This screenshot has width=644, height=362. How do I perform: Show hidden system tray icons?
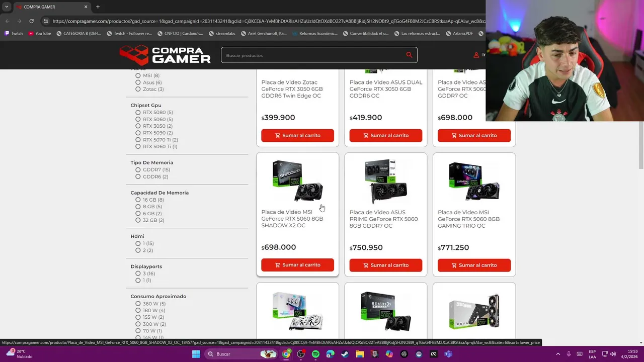558,354
